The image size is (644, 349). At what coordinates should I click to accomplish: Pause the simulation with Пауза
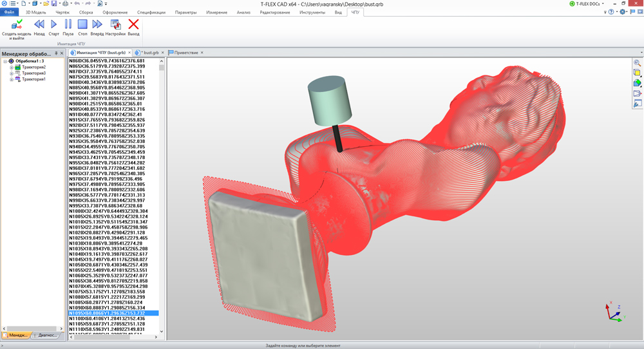(x=68, y=24)
